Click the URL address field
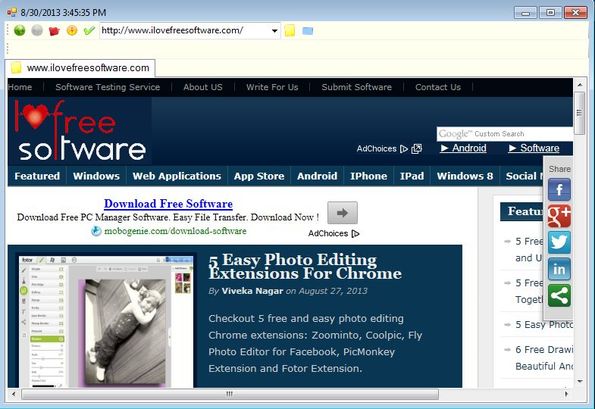 [x=185, y=31]
